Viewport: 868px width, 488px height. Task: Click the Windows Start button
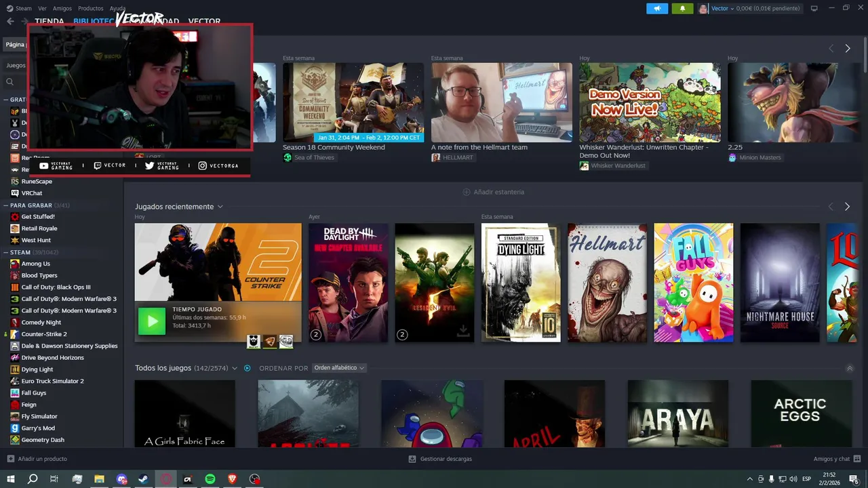[x=10, y=479]
